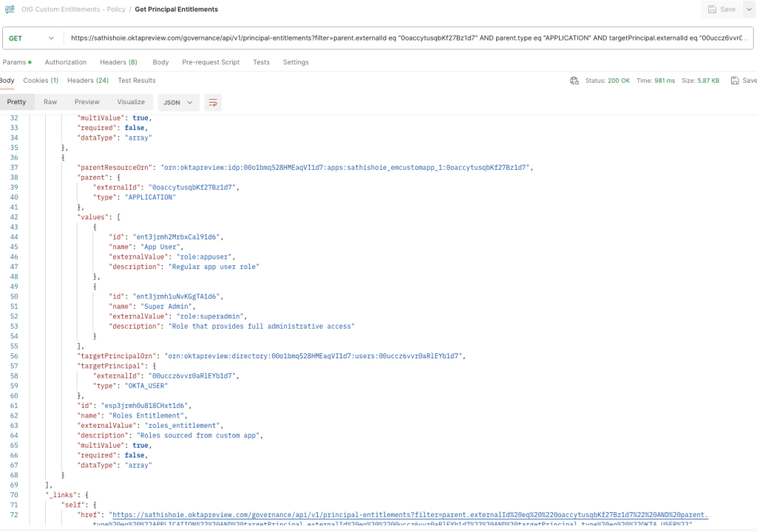Click the "OKTA_USER" type value
Screen dimensions: 757x532
[146, 386]
